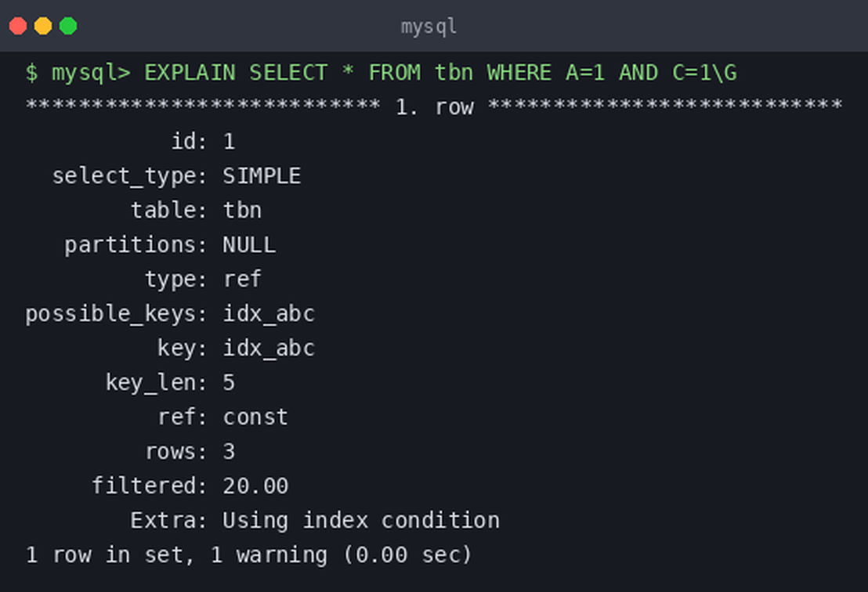Click the rows value 3

tap(230, 452)
